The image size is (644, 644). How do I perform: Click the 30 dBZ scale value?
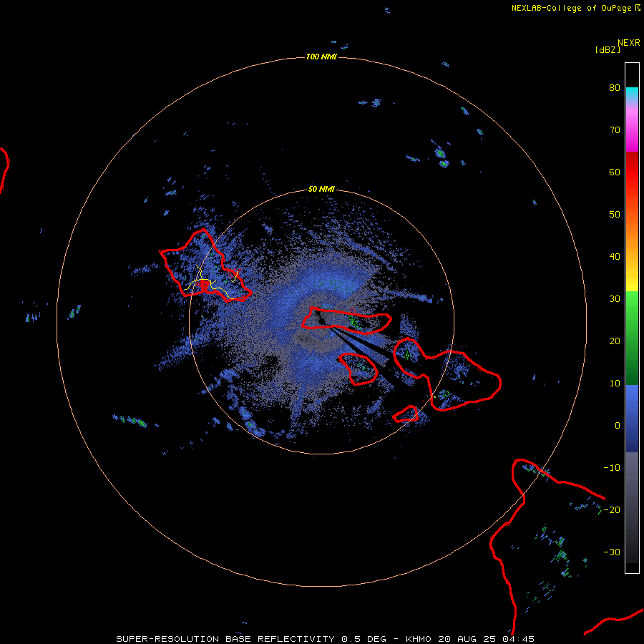(615, 299)
